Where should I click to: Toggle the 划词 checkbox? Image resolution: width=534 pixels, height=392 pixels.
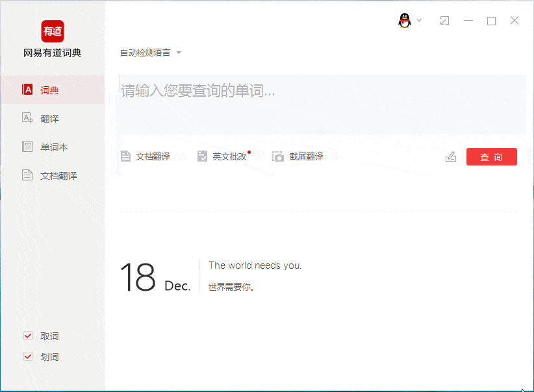[x=28, y=356]
